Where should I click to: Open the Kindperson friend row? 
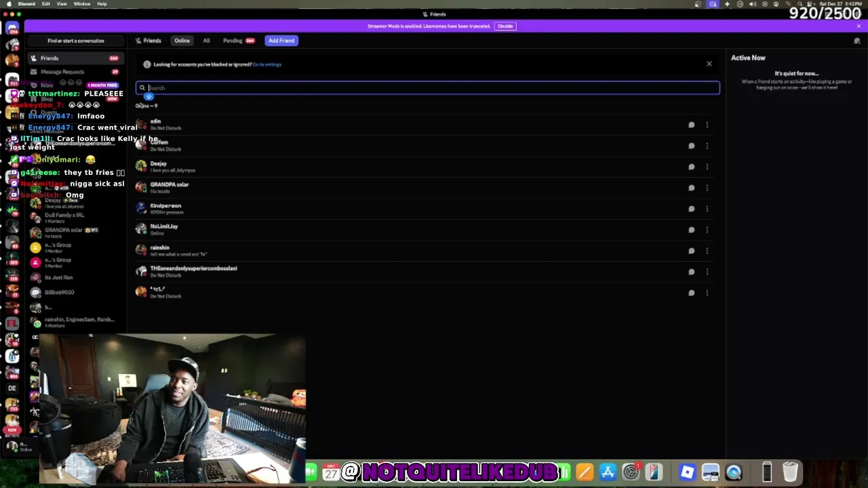point(425,209)
